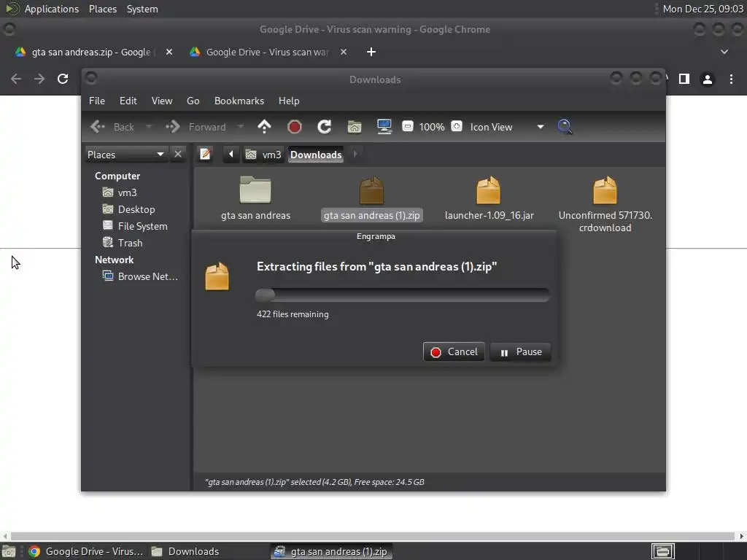Open the Home folder toolbar icon
This screenshot has width=747, height=560.
point(354,127)
